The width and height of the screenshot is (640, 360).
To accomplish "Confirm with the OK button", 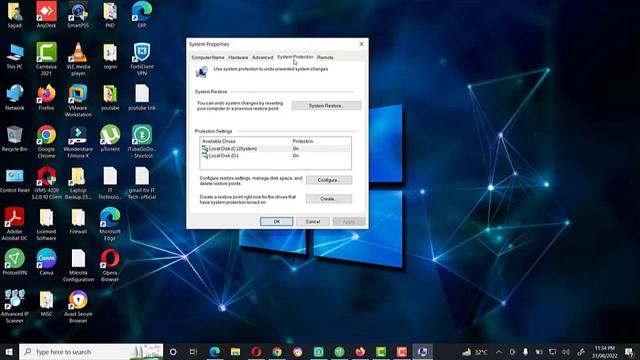I will (277, 222).
